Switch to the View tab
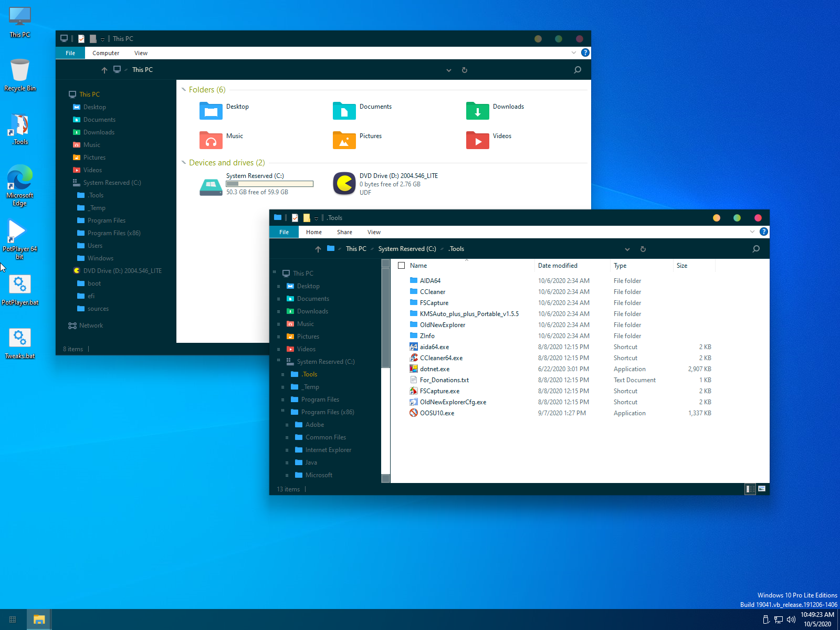The image size is (840, 630). pyautogui.click(x=141, y=52)
